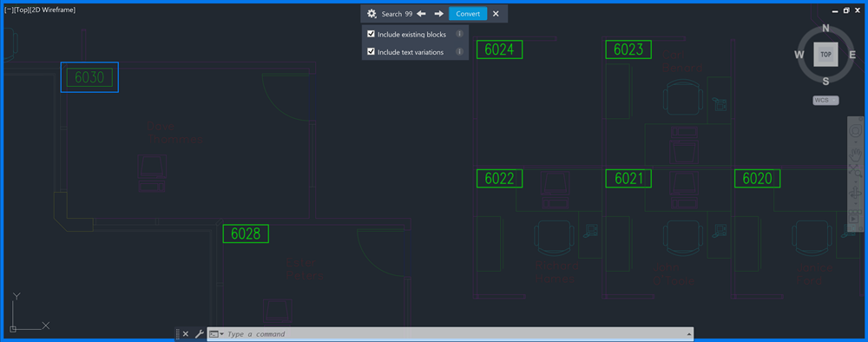
Task: Expand command history arrow at command line end
Action: (x=688, y=334)
